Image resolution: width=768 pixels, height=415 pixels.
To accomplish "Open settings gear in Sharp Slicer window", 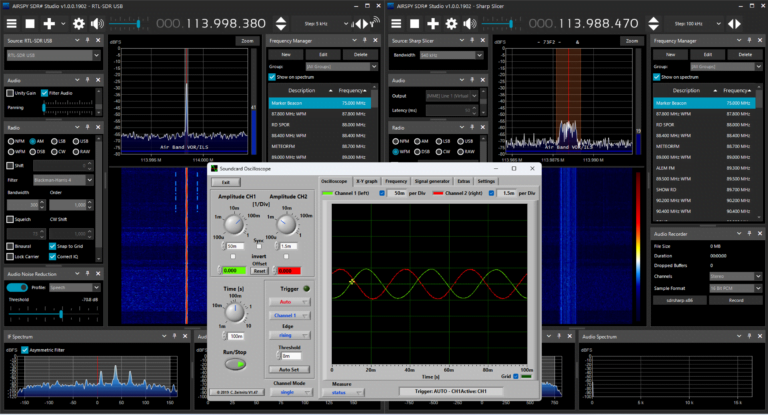I will (451, 24).
